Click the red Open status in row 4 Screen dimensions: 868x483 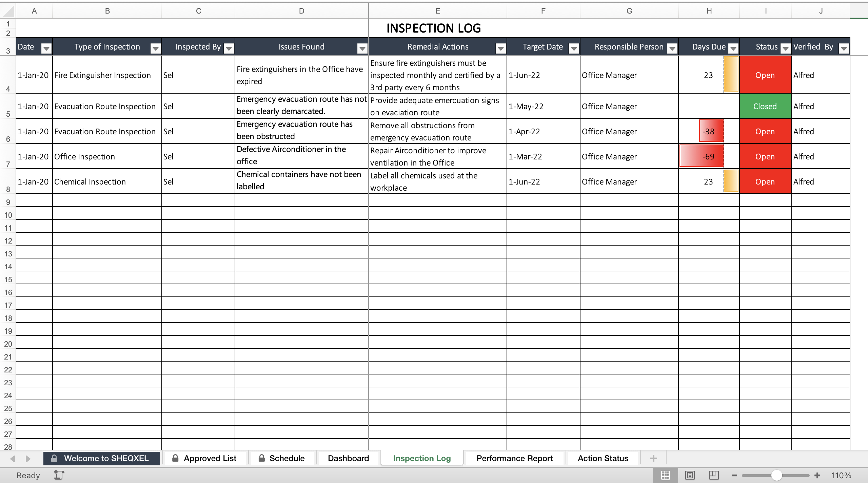point(765,75)
